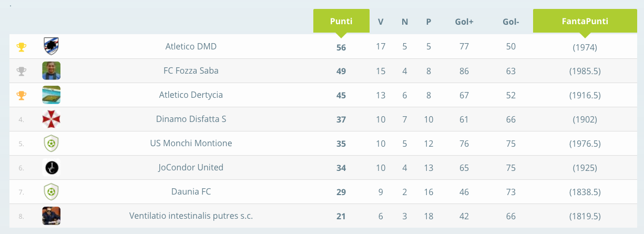The width and height of the screenshot is (644, 234).
Task: Click the Atletico Dertycia stadium logo
Action: [52, 95]
